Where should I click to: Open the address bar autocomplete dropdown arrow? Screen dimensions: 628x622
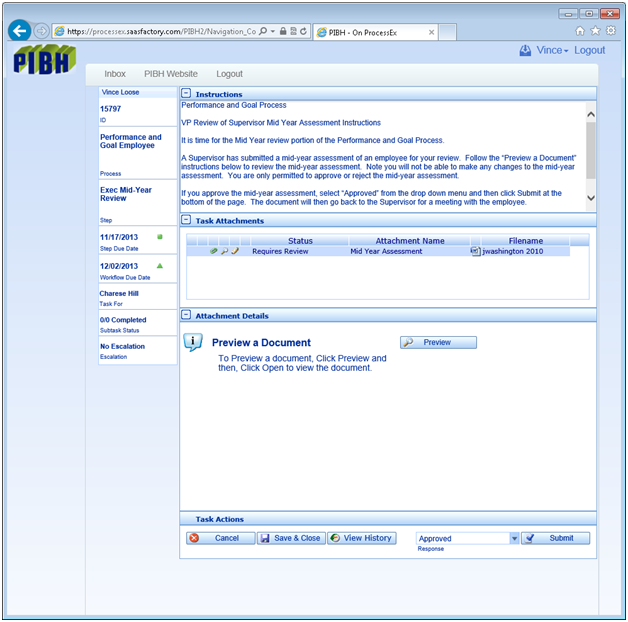pyautogui.click(x=273, y=31)
